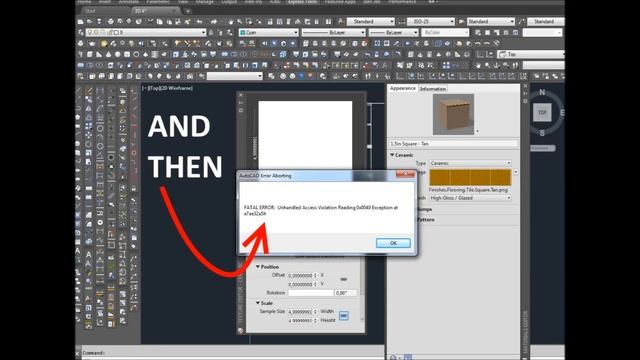Switch to the Start file tab
Viewport: 640px width, 360px height.
tap(91, 11)
